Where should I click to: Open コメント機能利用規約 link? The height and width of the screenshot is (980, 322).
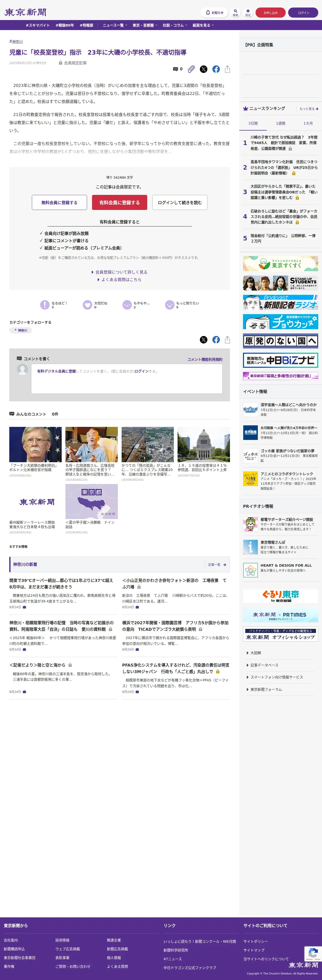pyautogui.click(x=205, y=359)
